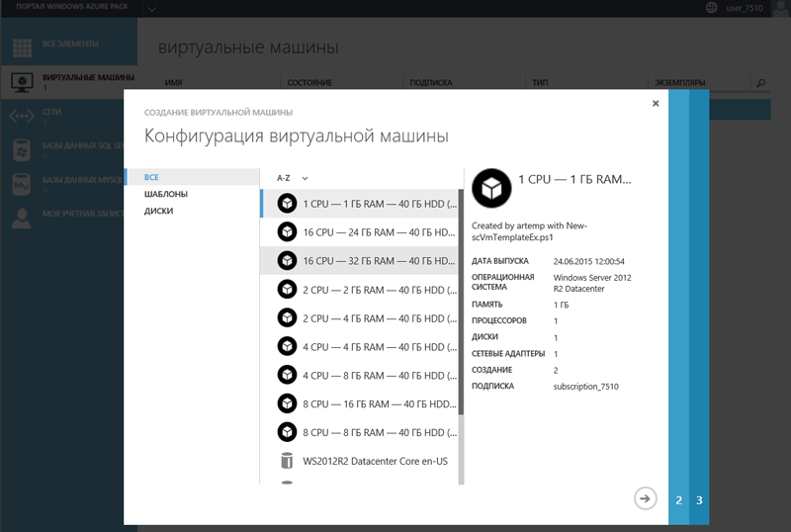Sort by СОСТОЯНИЕ column header

point(309,82)
